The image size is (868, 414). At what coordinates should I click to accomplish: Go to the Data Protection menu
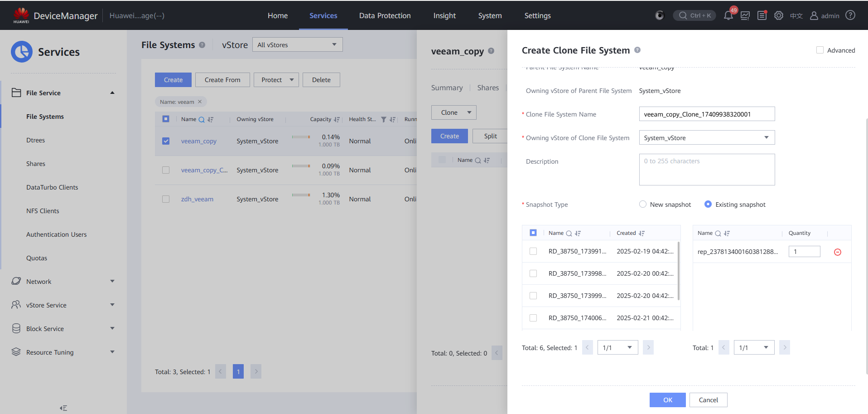pos(385,15)
